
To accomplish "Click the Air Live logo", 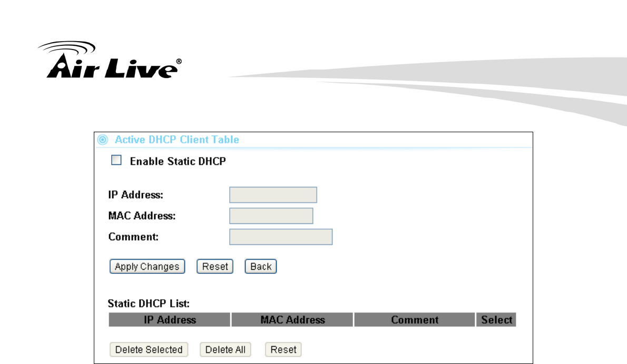I will [x=110, y=60].
